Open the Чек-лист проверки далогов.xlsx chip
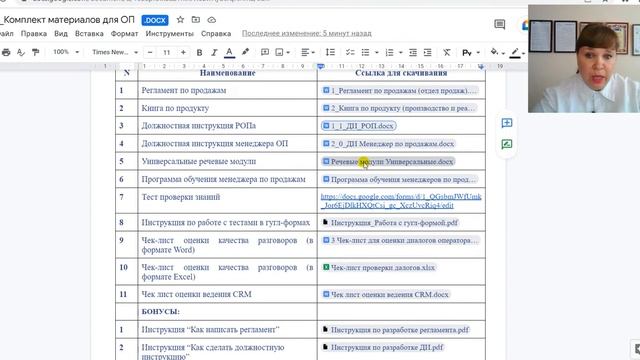The image size is (640, 360). point(379,268)
